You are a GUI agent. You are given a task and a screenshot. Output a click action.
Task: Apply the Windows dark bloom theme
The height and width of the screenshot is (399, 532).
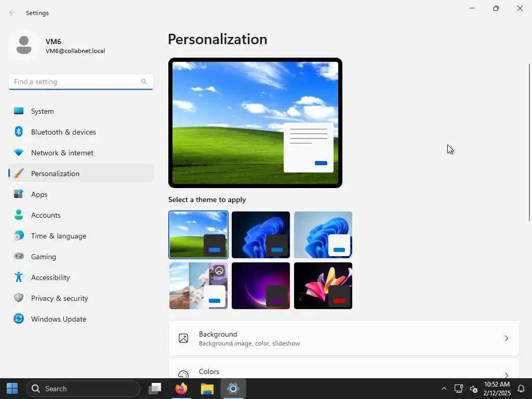point(261,235)
